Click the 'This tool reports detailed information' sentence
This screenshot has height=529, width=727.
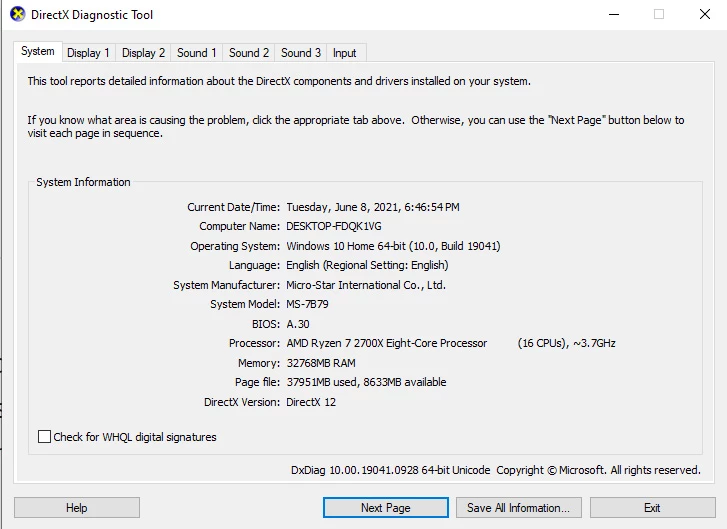pos(279,81)
